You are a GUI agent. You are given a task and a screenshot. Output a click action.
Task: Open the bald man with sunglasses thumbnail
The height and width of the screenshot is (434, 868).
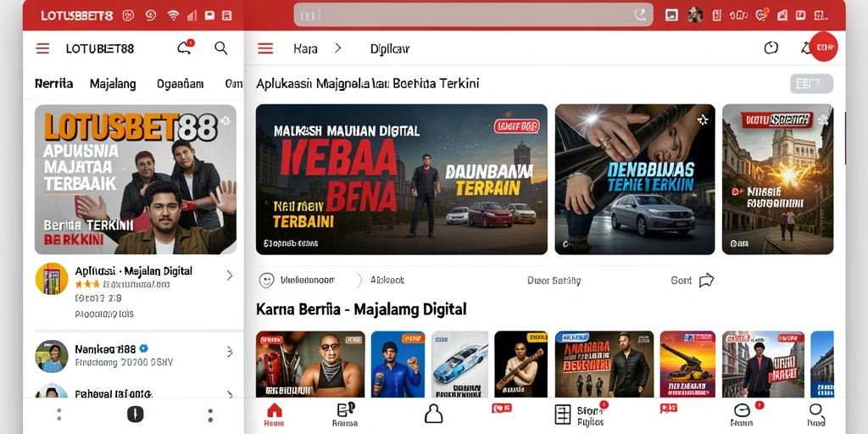[x=310, y=364]
